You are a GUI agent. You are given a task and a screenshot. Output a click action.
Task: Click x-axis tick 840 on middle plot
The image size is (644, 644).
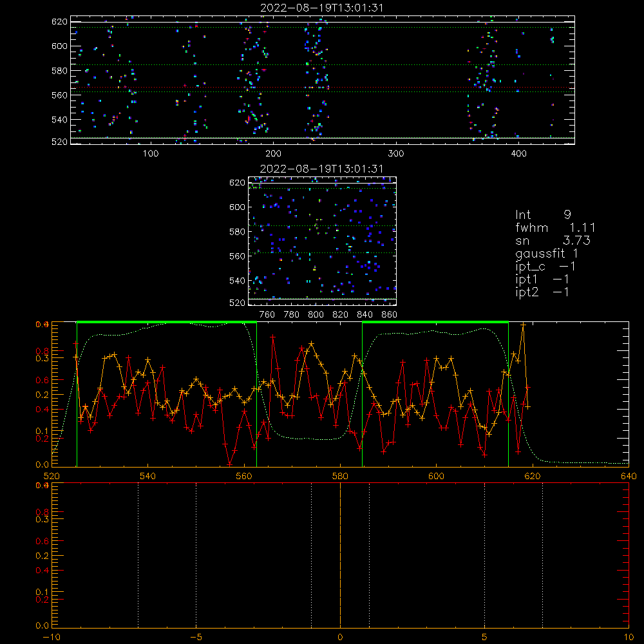(365, 315)
